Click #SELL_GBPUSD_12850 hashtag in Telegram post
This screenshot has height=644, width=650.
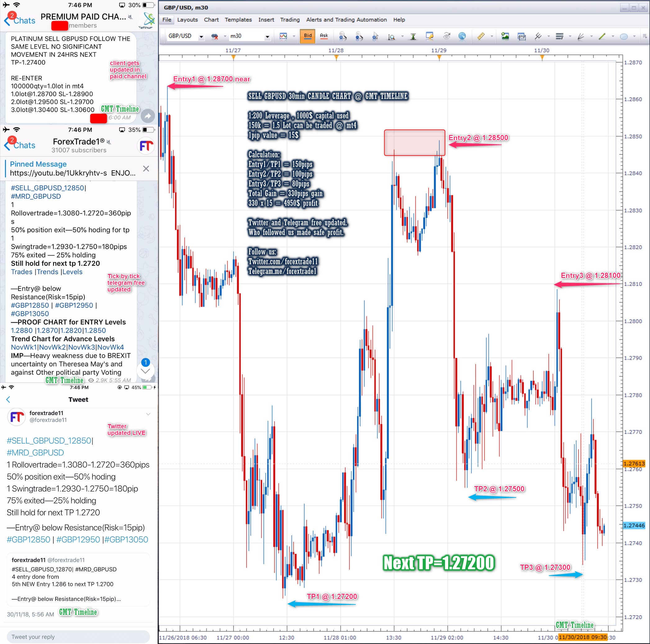[47, 188]
